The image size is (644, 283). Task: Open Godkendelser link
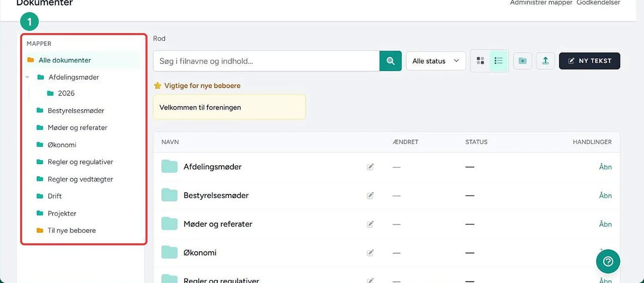[x=598, y=3]
